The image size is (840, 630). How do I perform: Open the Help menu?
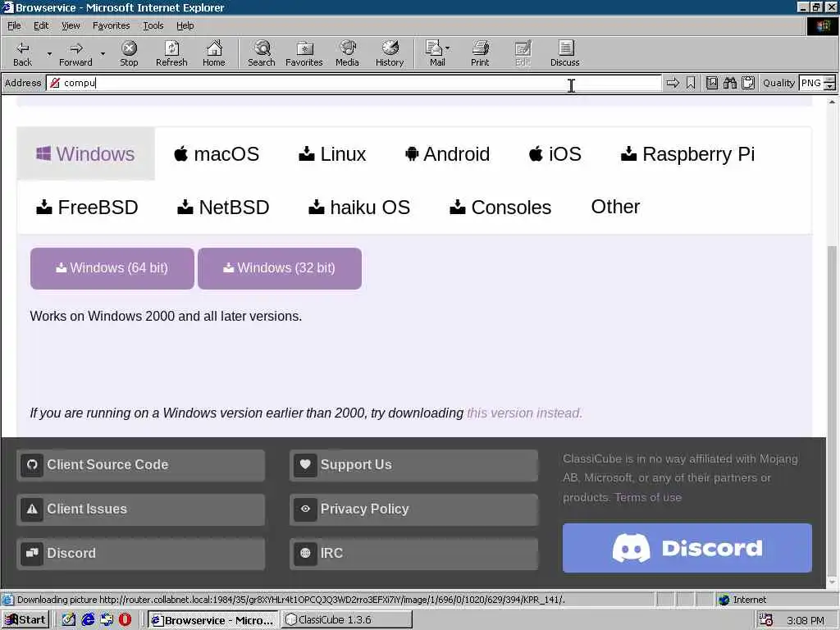(x=185, y=25)
